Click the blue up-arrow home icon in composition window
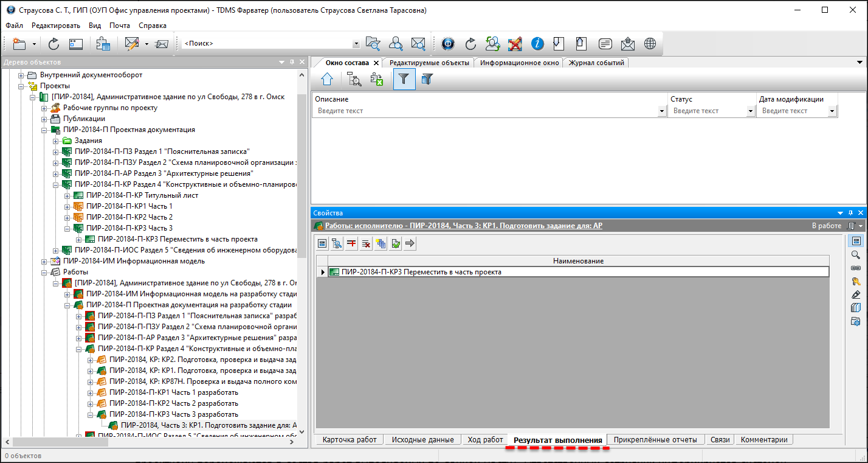This screenshot has width=868, height=463. click(x=327, y=78)
